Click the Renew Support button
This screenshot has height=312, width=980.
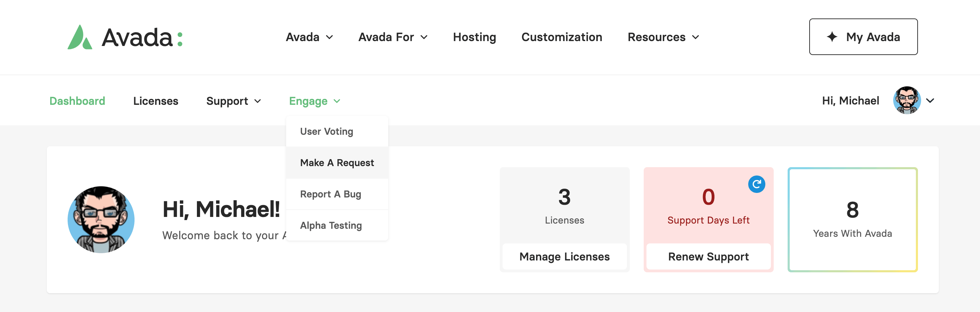(x=709, y=257)
